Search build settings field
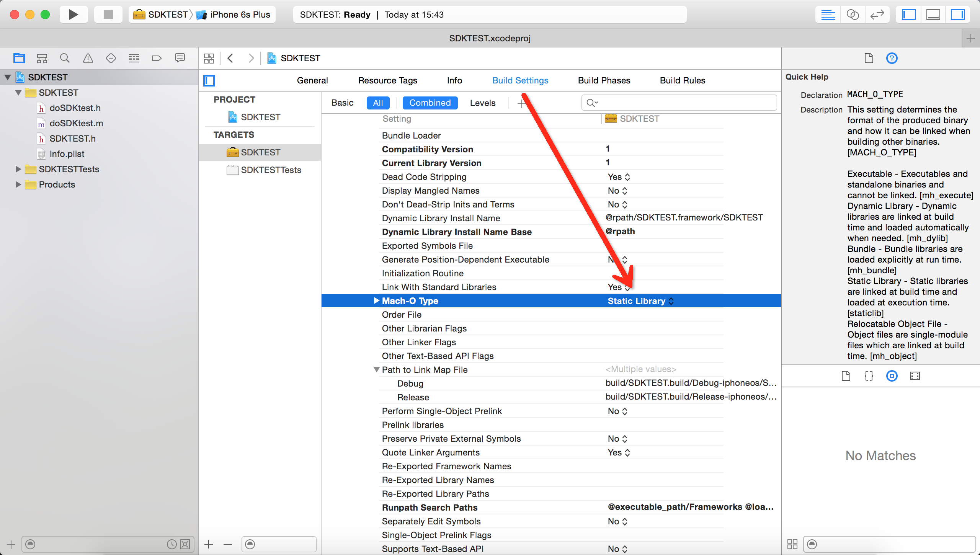The height and width of the screenshot is (555, 980). (679, 103)
